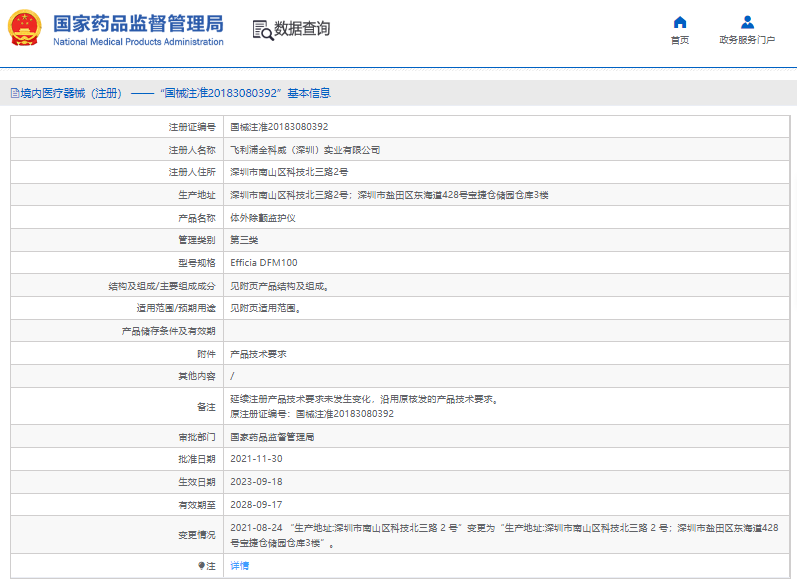Click the 注册人名称 row label
The width and height of the screenshot is (797, 586).
pos(192,150)
